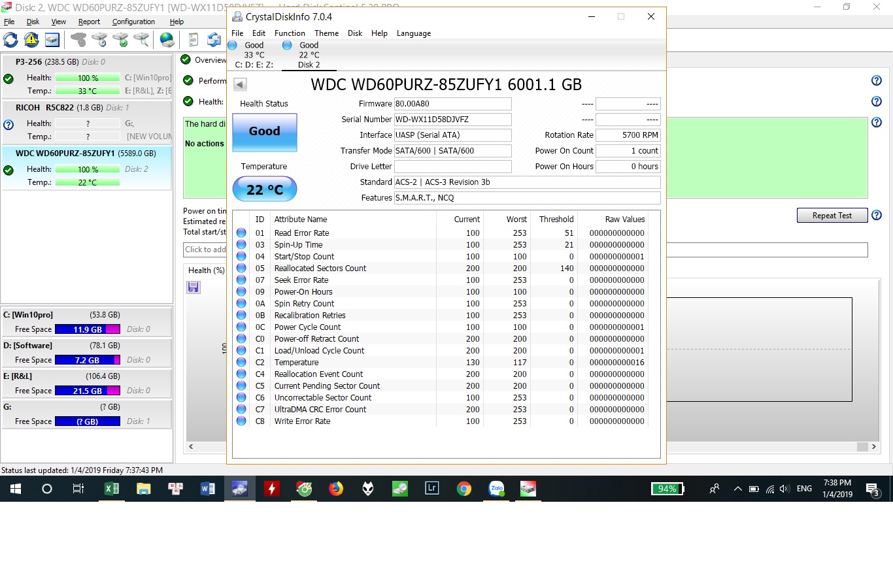Click the previous disk arrow in CrystalDiskInfo
893x588 pixels.
(240, 84)
